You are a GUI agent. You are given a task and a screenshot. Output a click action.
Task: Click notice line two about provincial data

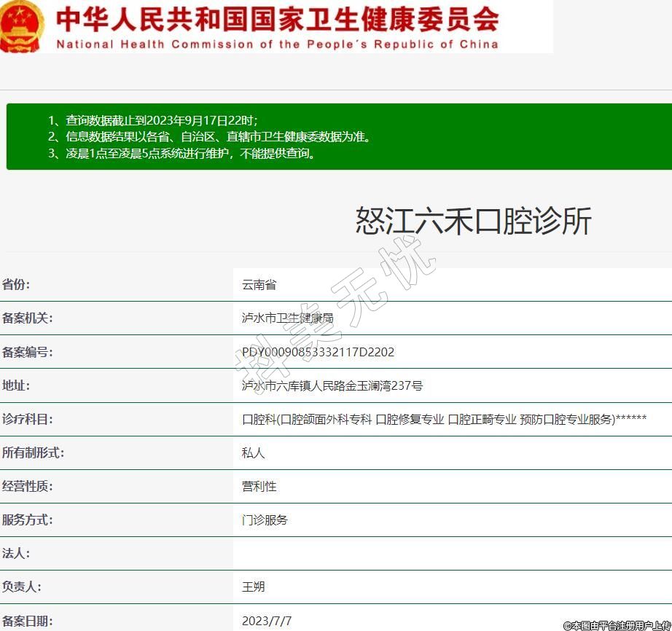click(210, 137)
